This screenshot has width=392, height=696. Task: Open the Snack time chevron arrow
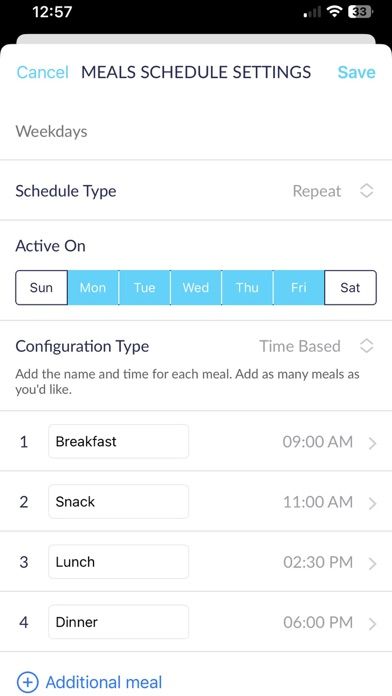pyautogui.click(x=372, y=503)
